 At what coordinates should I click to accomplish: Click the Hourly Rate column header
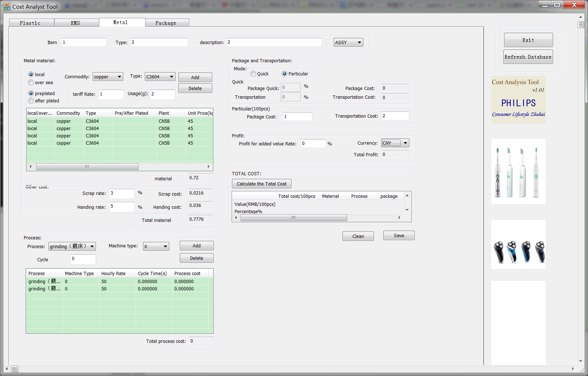click(x=117, y=273)
